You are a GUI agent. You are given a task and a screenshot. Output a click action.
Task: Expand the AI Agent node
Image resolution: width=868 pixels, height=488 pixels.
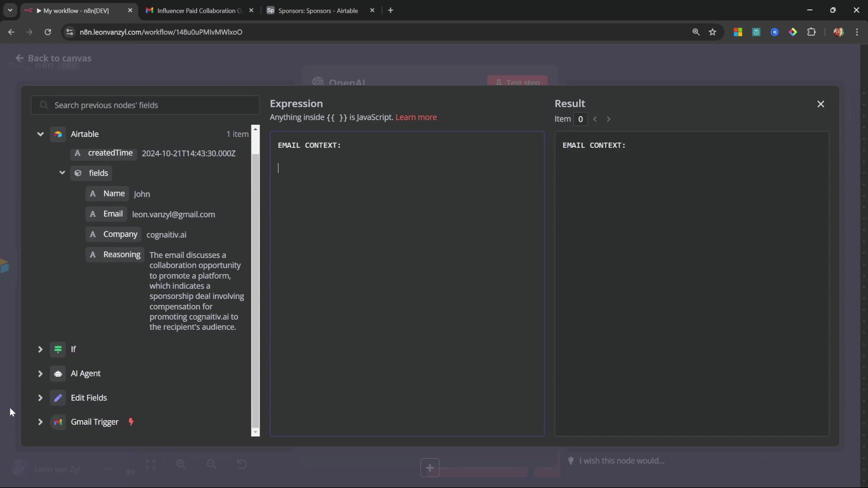click(40, 374)
